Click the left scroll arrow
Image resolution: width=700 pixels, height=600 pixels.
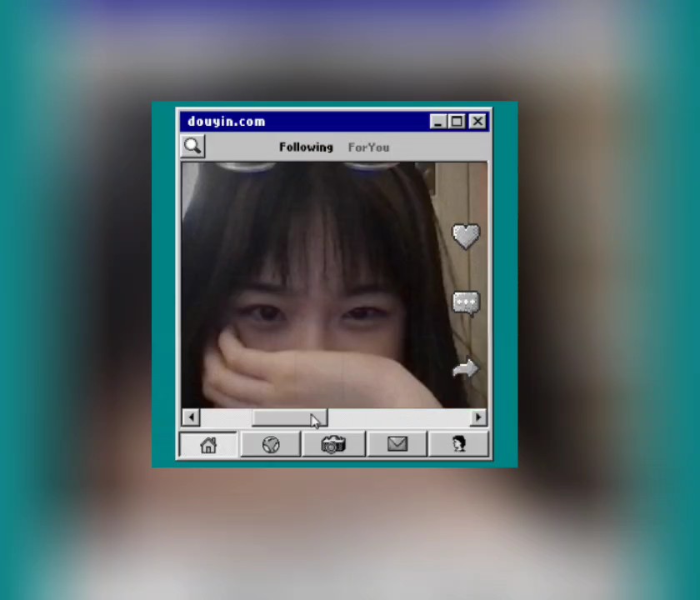(x=191, y=417)
